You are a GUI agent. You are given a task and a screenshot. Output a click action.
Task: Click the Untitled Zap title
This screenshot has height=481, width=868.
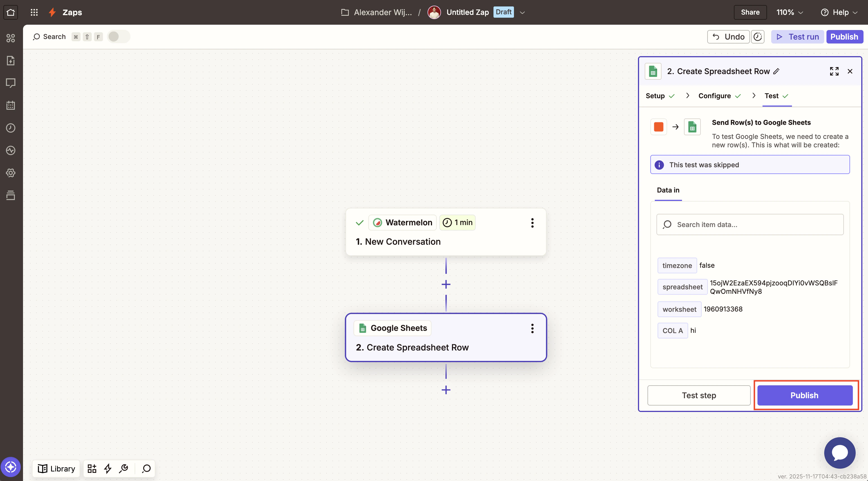[467, 12]
